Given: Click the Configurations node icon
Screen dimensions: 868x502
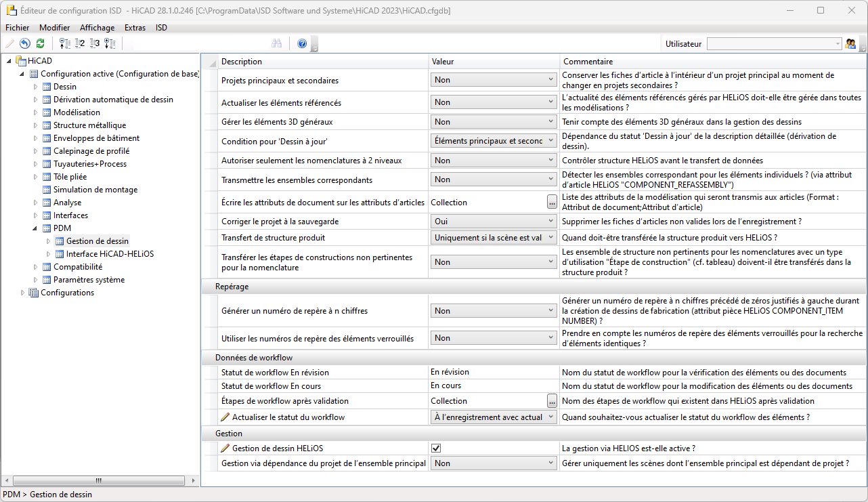Looking at the screenshot, I should [34, 293].
